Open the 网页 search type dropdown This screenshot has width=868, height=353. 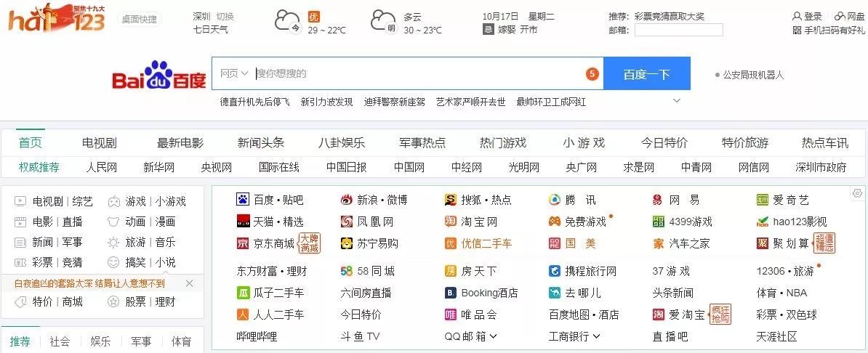pos(233,73)
